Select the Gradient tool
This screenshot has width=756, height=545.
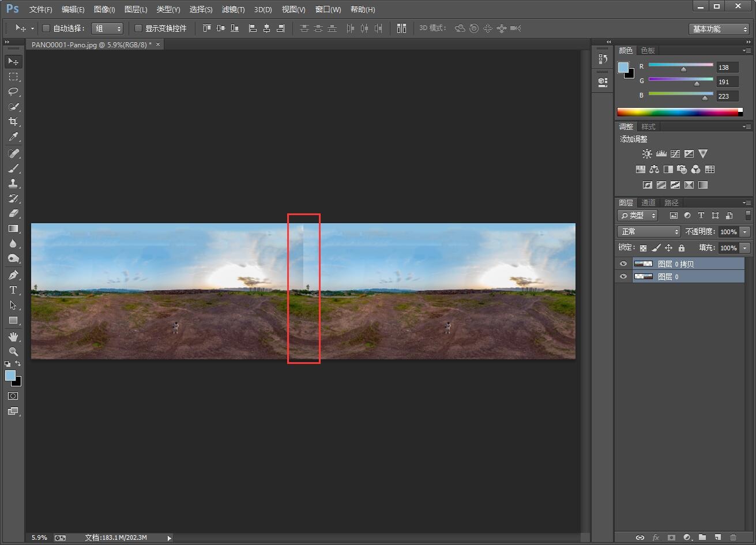13,228
